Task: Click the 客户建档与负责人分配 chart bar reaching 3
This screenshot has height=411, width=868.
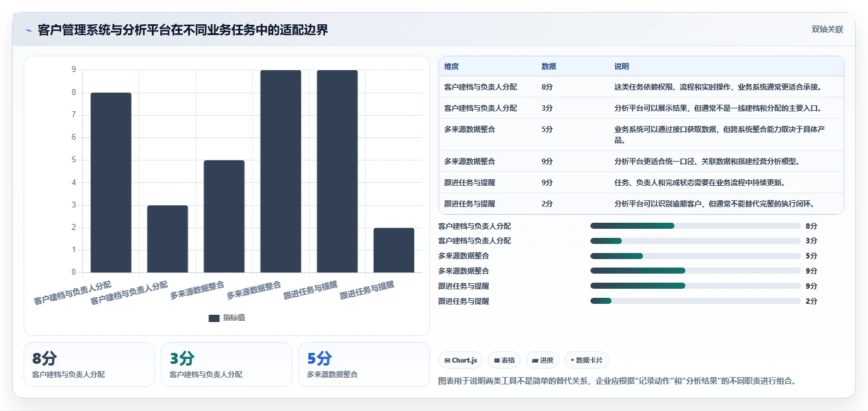Action: pos(168,239)
